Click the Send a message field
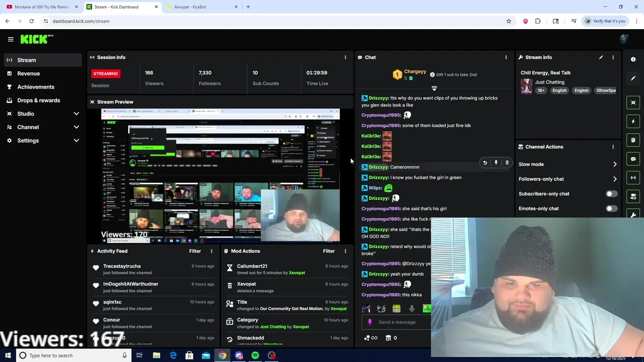The width and height of the screenshot is (644, 362). pos(397,322)
